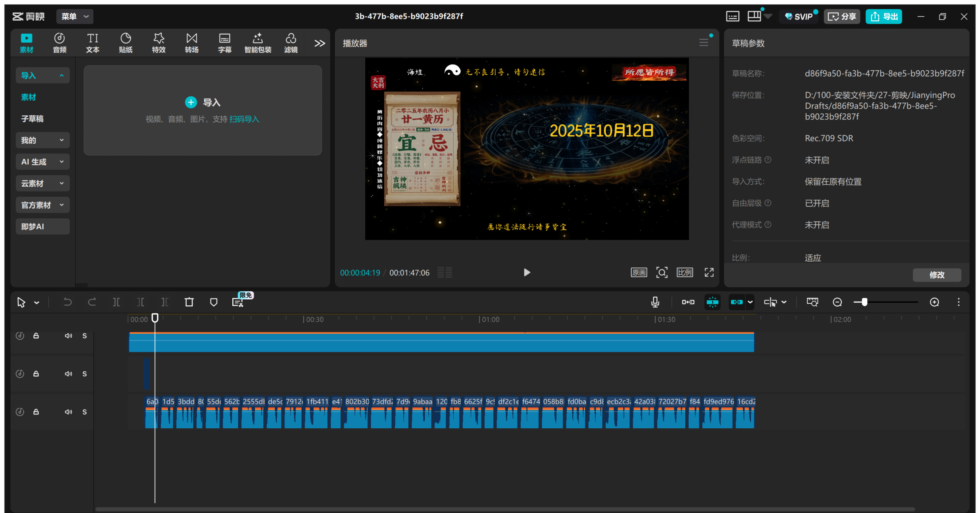Toggle the lock on the first audio track
Viewport: 980px width, 513px height.
[x=36, y=336]
